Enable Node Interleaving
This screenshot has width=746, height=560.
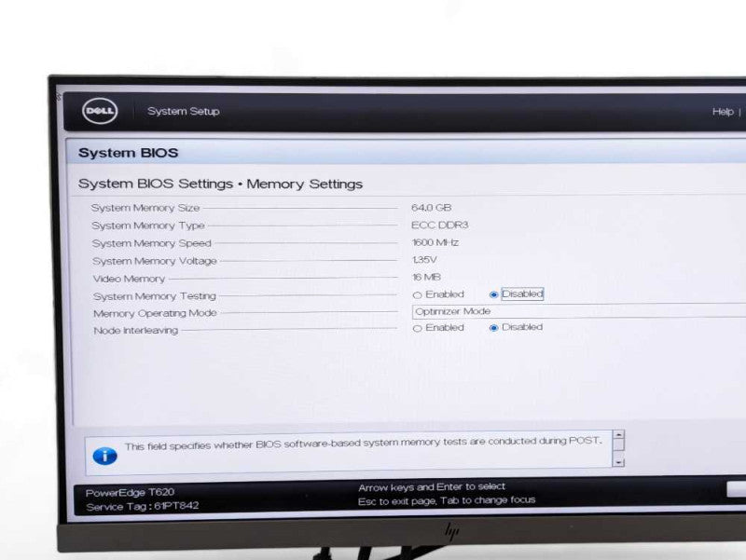(417, 329)
